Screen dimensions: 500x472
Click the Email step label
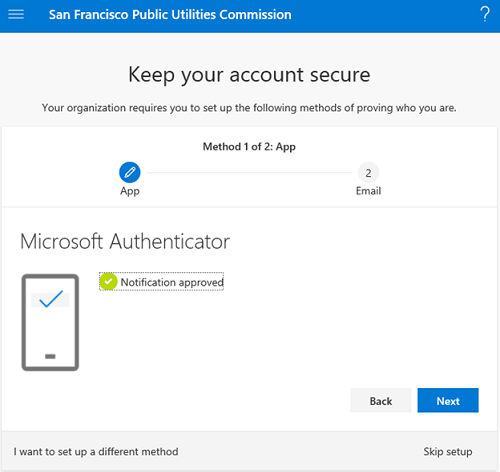coord(368,191)
